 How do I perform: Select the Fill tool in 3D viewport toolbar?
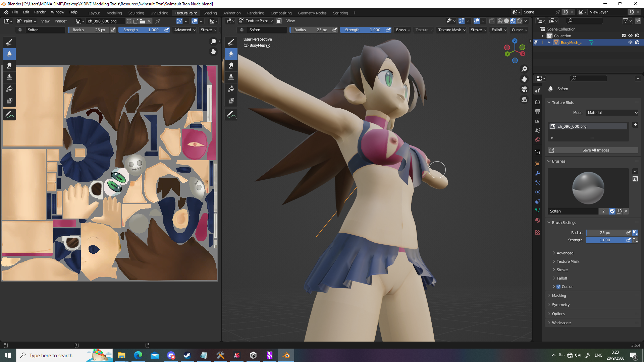(231, 89)
